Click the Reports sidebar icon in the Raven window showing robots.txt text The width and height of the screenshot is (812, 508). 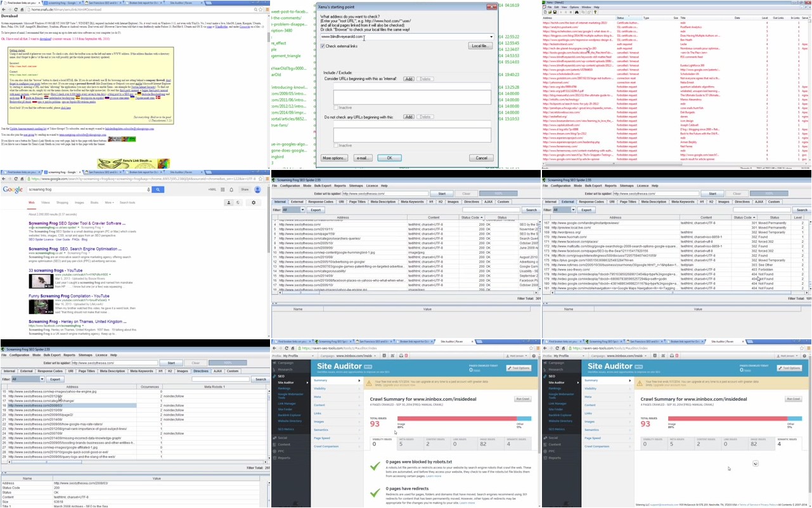pyautogui.click(x=275, y=458)
